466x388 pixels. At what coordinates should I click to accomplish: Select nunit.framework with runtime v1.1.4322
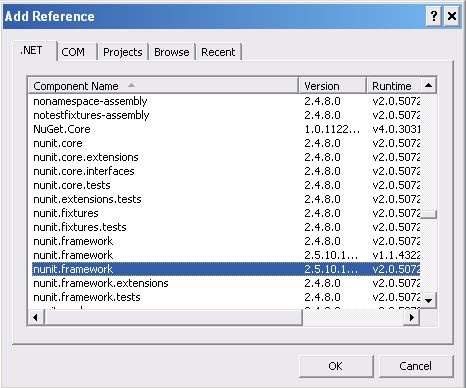click(x=226, y=255)
